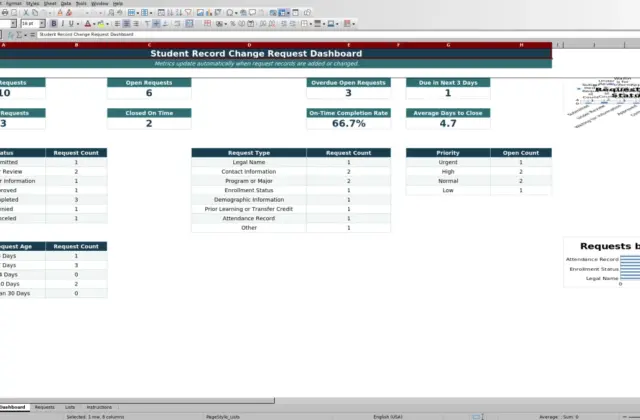This screenshot has width=640, height=420.
Task: Click the Function Wizard fx icon
Action: point(11,35)
